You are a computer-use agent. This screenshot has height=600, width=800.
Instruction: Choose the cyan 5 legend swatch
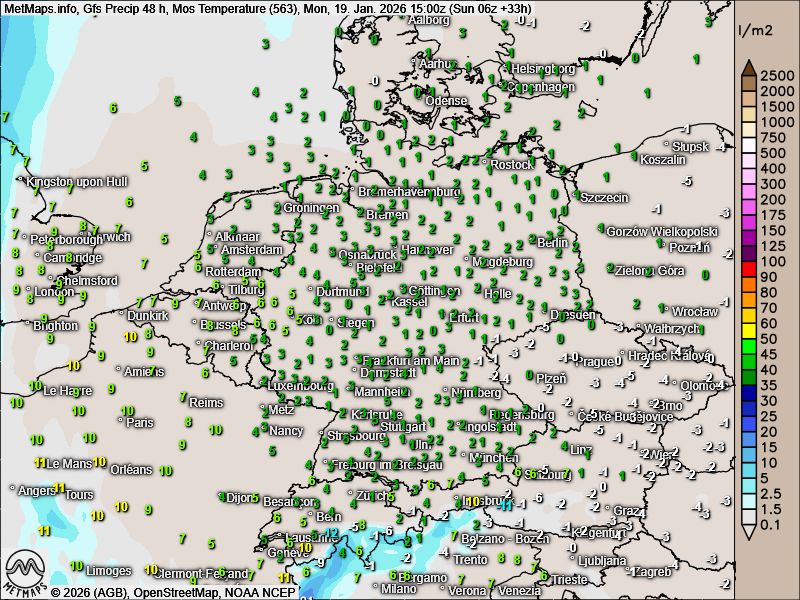click(748, 479)
